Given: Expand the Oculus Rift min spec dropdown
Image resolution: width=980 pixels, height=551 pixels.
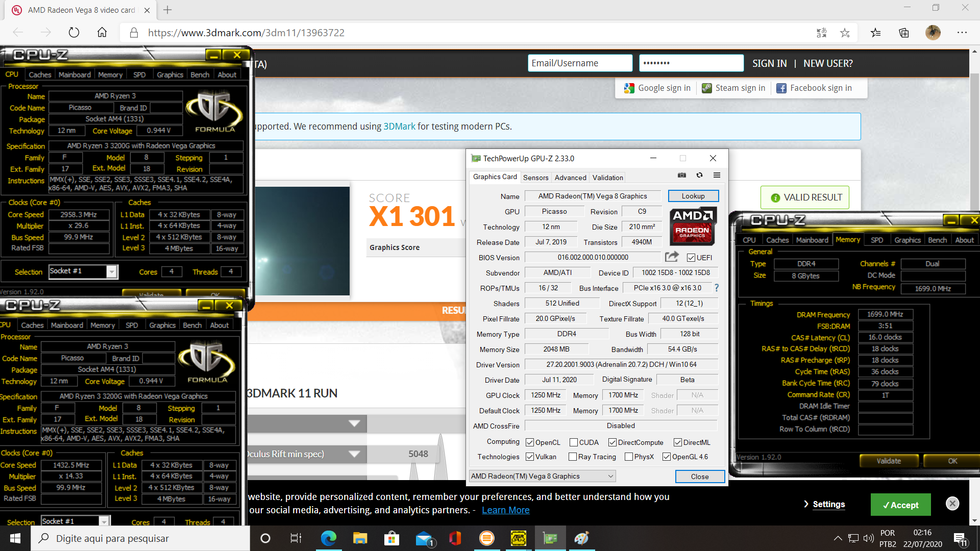Looking at the screenshot, I should coord(354,454).
